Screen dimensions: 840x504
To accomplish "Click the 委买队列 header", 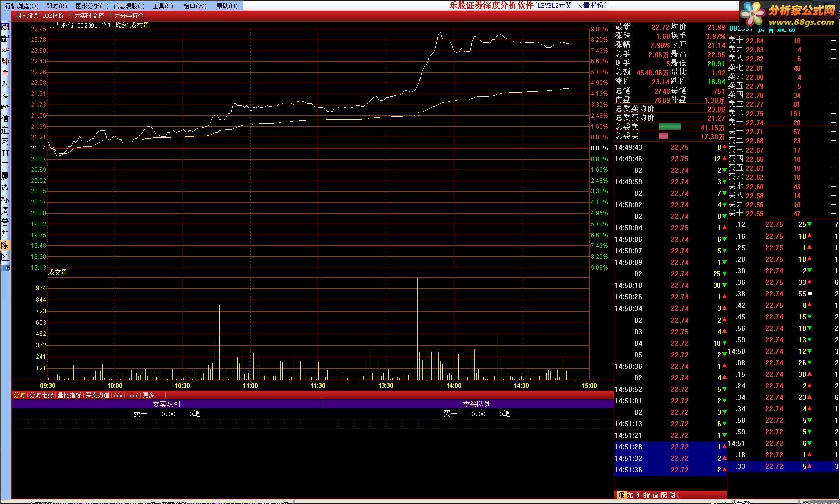I will 476,404.
